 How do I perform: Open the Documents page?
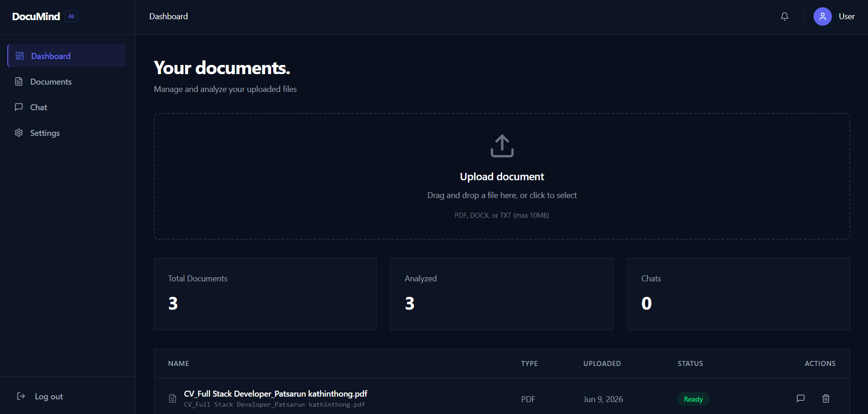coord(67,81)
